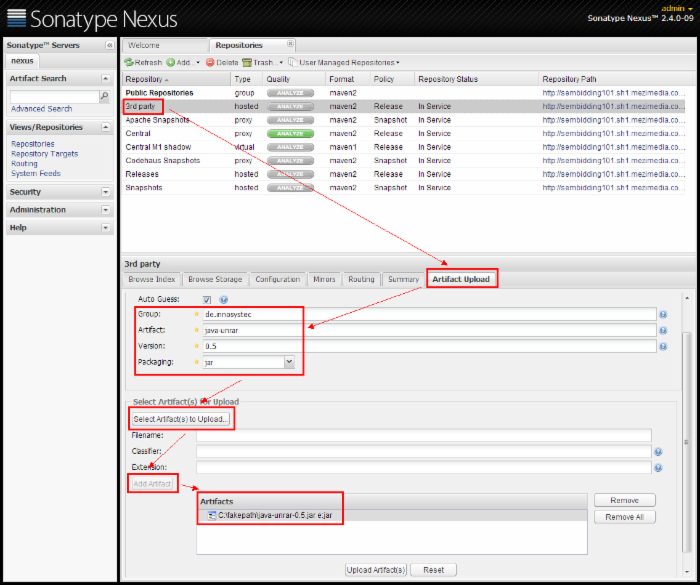The height and width of the screenshot is (585, 700).
Task: Click the help icon beside Group field
Action: point(662,314)
